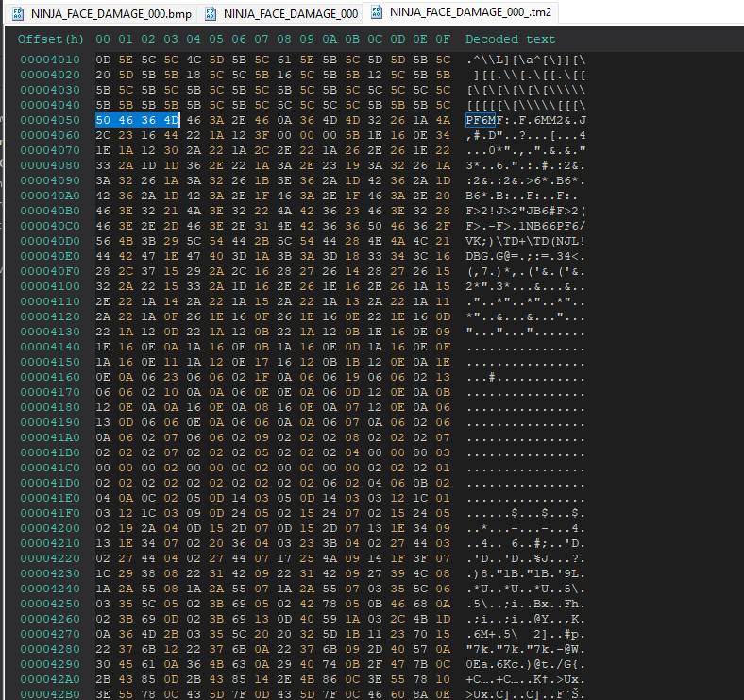Select offset row 000040D0
Viewport: 744px width, 700px height.
tap(50, 241)
